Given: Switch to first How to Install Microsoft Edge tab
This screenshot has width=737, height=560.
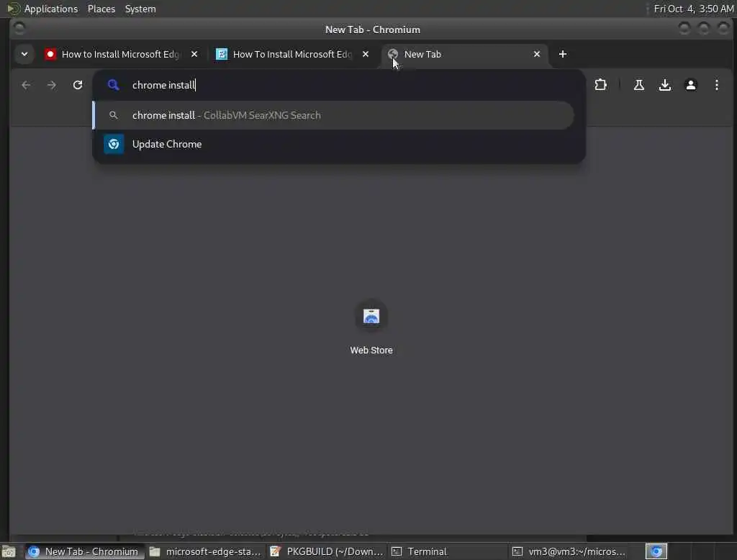Looking at the screenshot, I should click(120, 54).
